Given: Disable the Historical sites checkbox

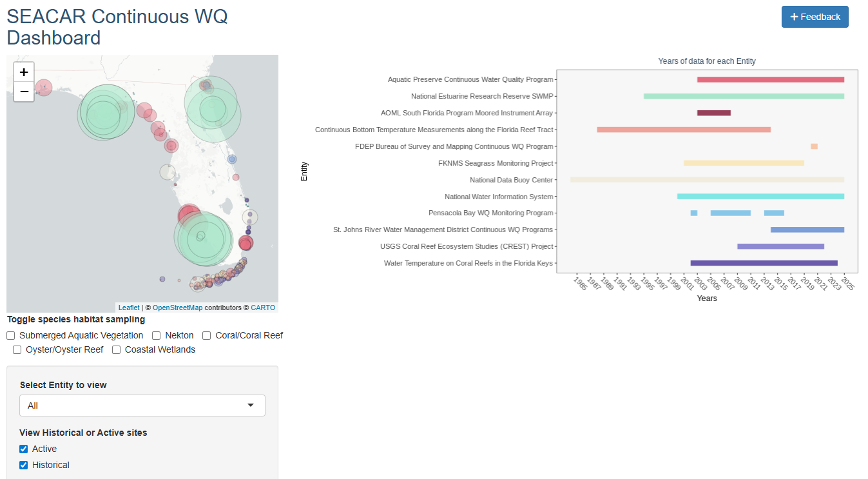Looking at the screenshot, I should [x=24, y=465].
